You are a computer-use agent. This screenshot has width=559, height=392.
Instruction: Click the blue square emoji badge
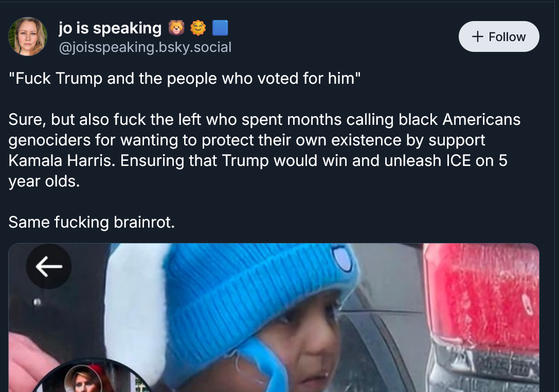(220, 28)
